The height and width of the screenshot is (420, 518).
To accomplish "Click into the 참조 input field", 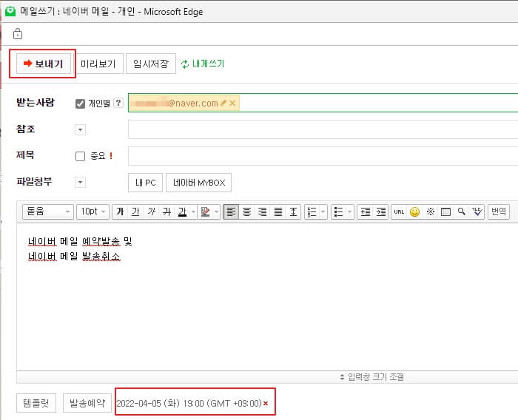I will coord(323,129).
